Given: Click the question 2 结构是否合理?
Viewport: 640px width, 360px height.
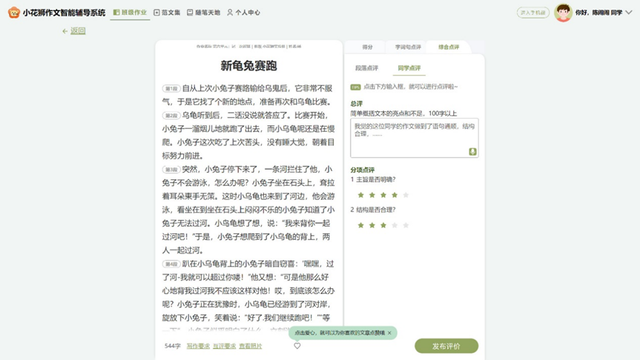Looking at the screenshot, I should [x=373, y=210].
